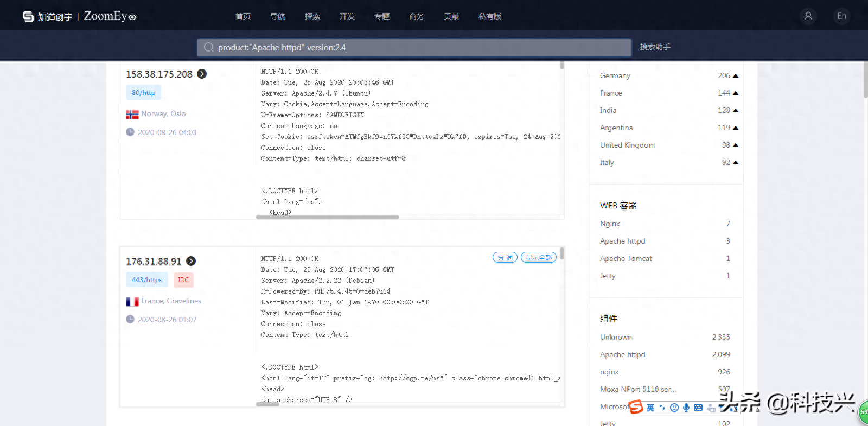Click the 2020-08-26 04:03 timestamp
This screenshot has height=426, width=868.
point(167,132)
